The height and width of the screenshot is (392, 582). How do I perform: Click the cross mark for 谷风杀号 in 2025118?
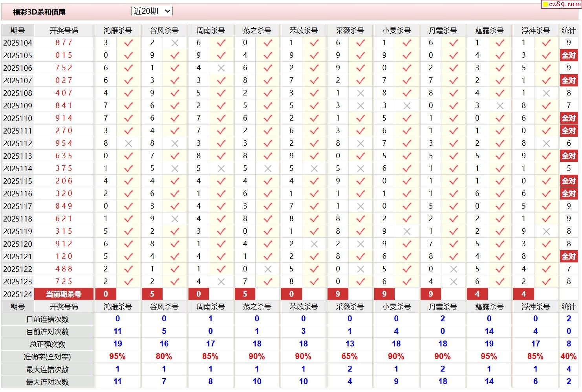tap(175, 219)
